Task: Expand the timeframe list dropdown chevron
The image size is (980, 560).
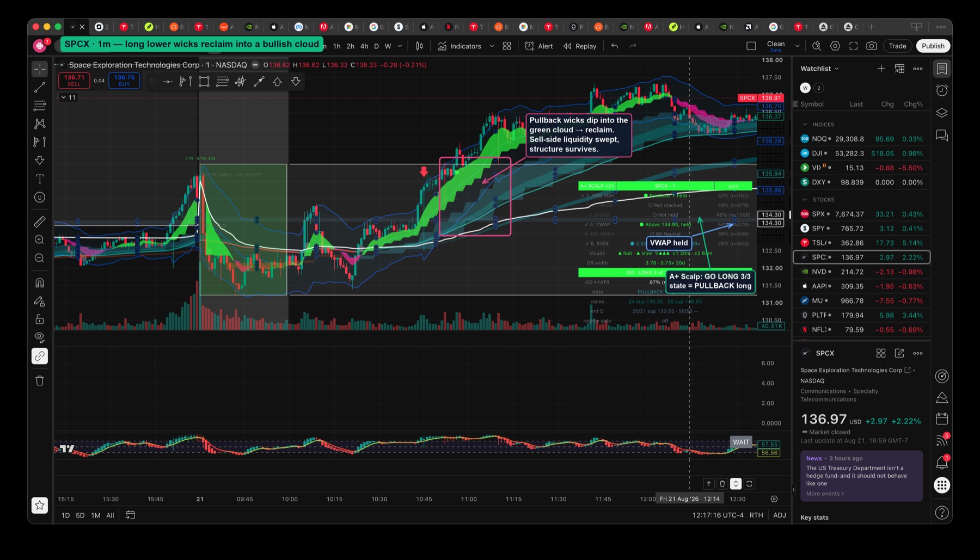Action: tap(400, 46)
